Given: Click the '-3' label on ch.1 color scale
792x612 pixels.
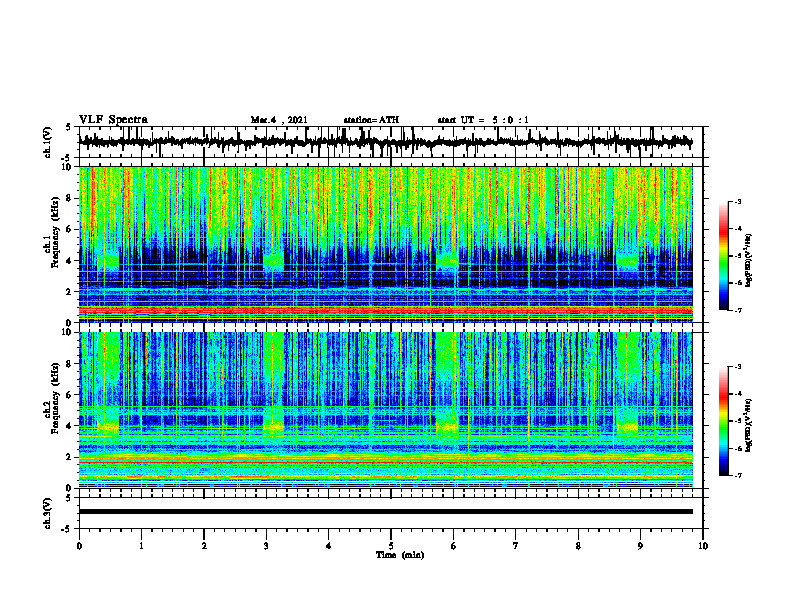Looking at the screenshot, I should 738,202.
